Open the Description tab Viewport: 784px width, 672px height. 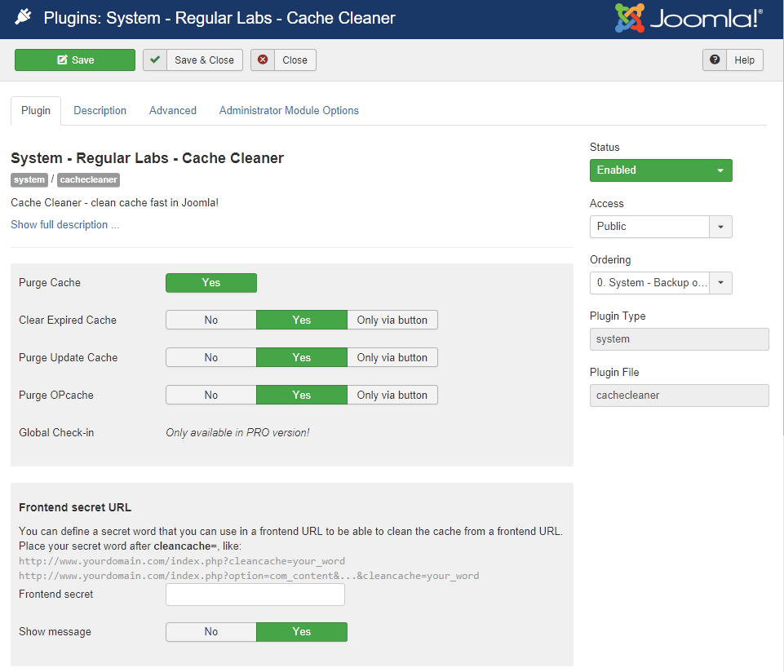100,110
